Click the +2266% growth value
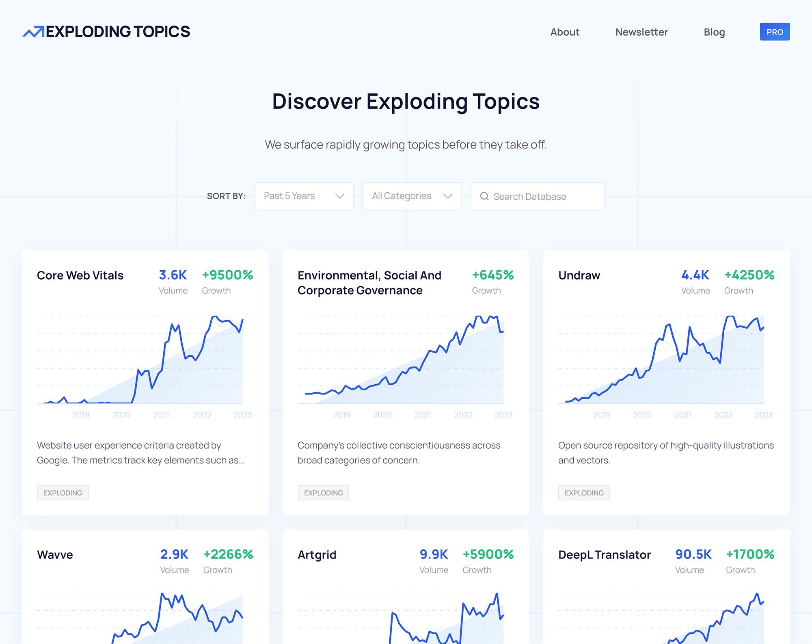Screen dimensions: 812x644 [x=228, y=554]
